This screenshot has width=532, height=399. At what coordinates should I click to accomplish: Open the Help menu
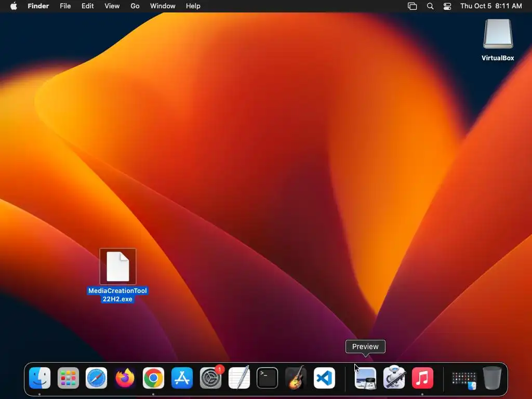[x=193, y=6]
